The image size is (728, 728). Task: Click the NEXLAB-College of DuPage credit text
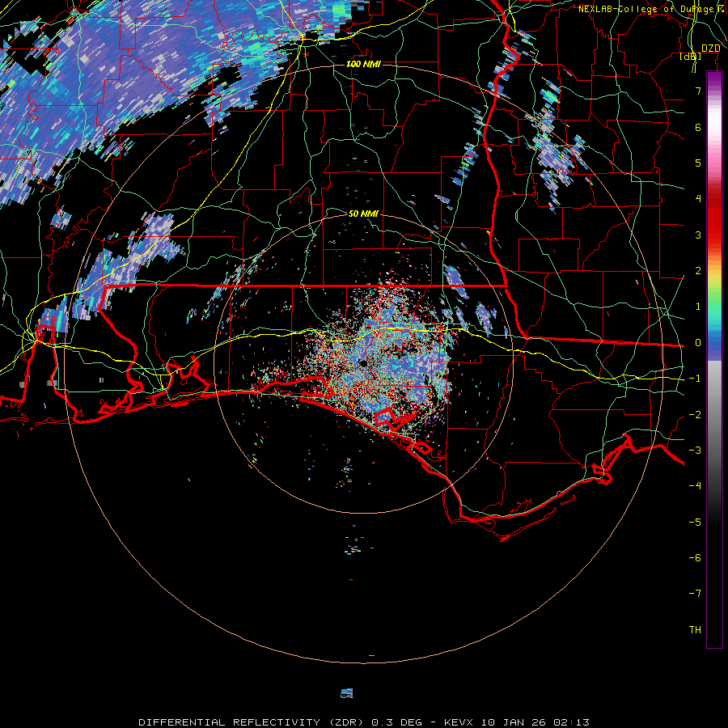click(651, 9)
